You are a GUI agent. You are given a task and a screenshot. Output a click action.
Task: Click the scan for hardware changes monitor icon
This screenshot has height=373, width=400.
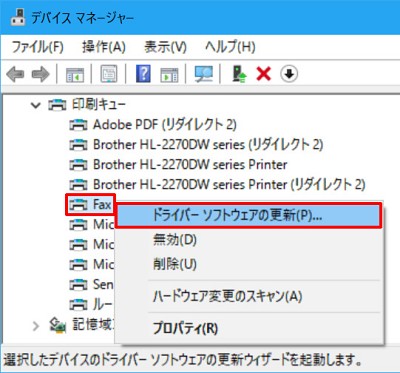pyautogui.click(x=204, y=74)
